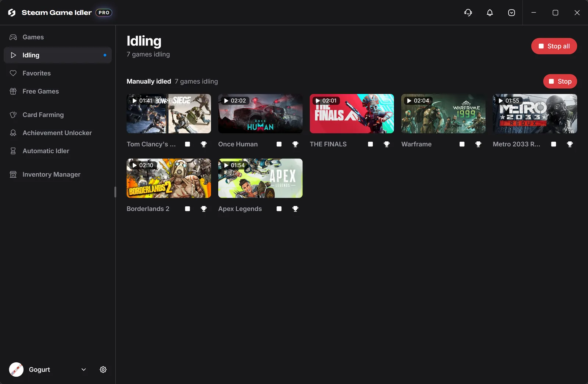
Task: View achievements for Tom Clancy's game
Action: (x=204, y=144)
